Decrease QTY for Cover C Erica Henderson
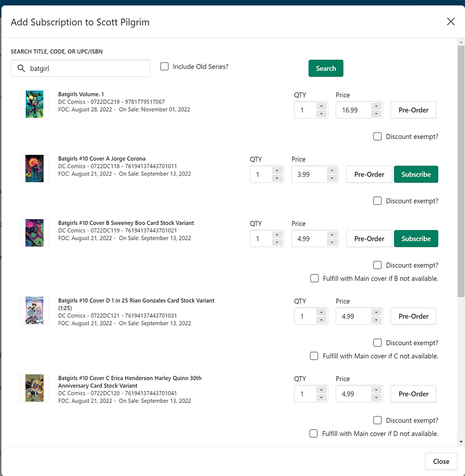This screenshot has height=476, width=465. (x=321, y=398)
